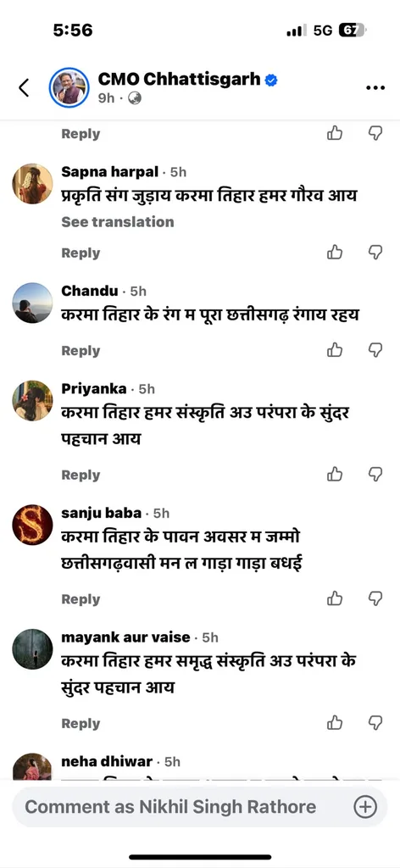Screen dimensions: 400x868
Task: Open the CMO Chhattisgarh page name link
Action: point(180,79)
